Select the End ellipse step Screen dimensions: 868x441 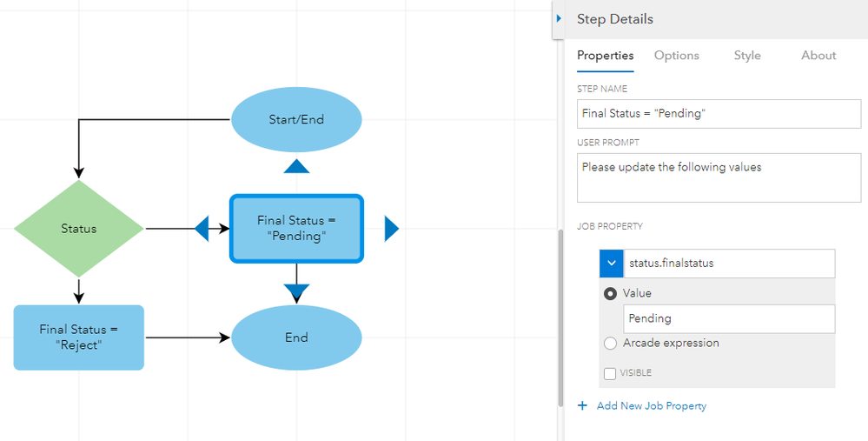296,337
